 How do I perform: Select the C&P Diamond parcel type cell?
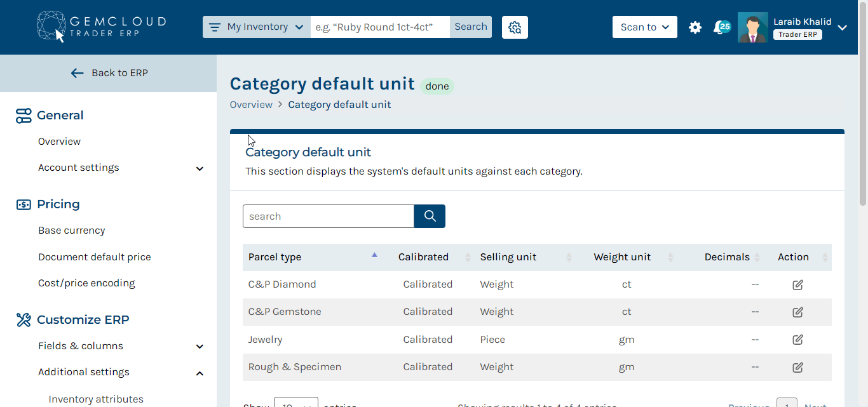point(282,284)
